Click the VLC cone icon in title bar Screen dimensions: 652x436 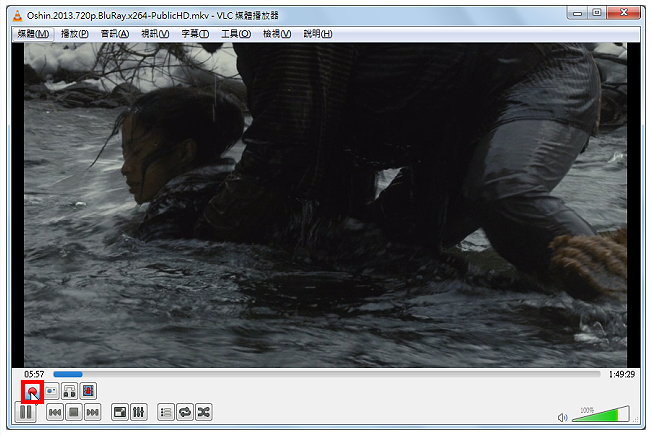tap(17, 16)
